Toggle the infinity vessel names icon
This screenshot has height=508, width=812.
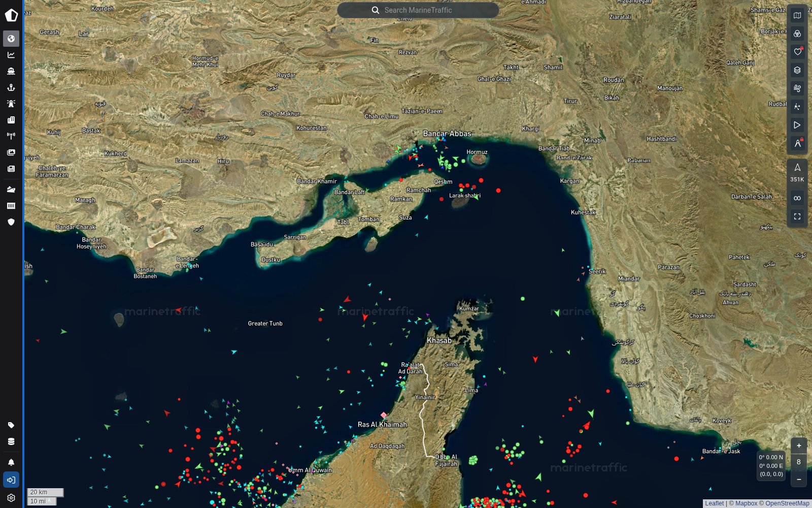[x=797, y=198]
